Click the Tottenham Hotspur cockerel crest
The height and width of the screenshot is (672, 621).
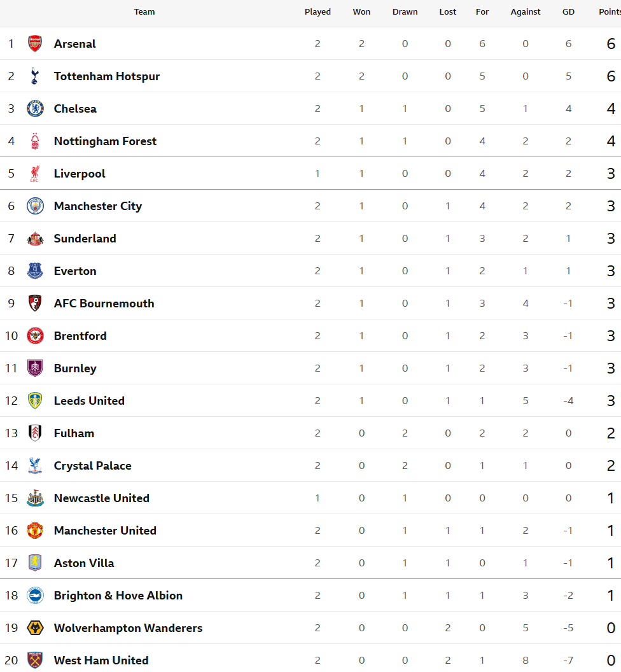(35, 76)
